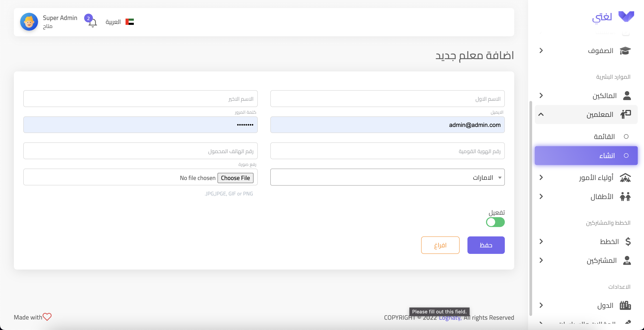This screenshot has width=644, height=330.
Task: Click the notification bell icon
Action: coord(92,23)
